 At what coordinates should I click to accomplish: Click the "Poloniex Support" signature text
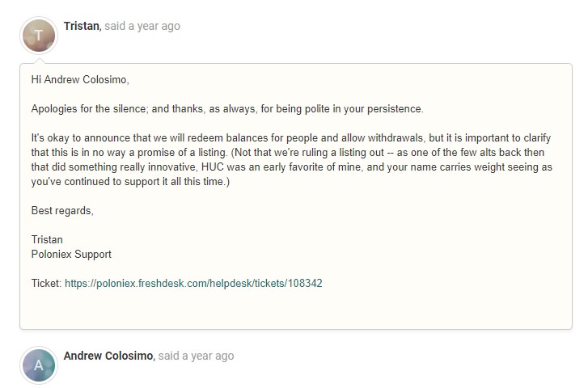click(71, 254)
